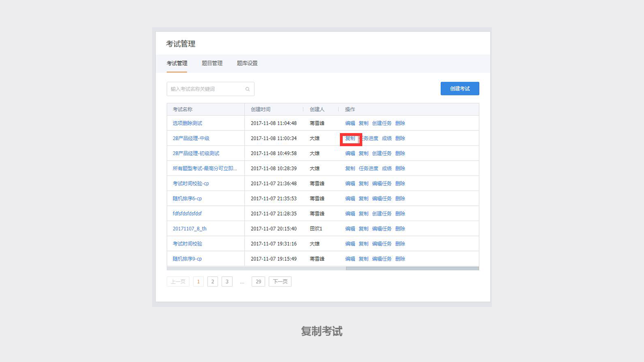Open the exam 所有题型考试-最高分可立即...
This screenshot has height=362, width=644.
point(205,169)
